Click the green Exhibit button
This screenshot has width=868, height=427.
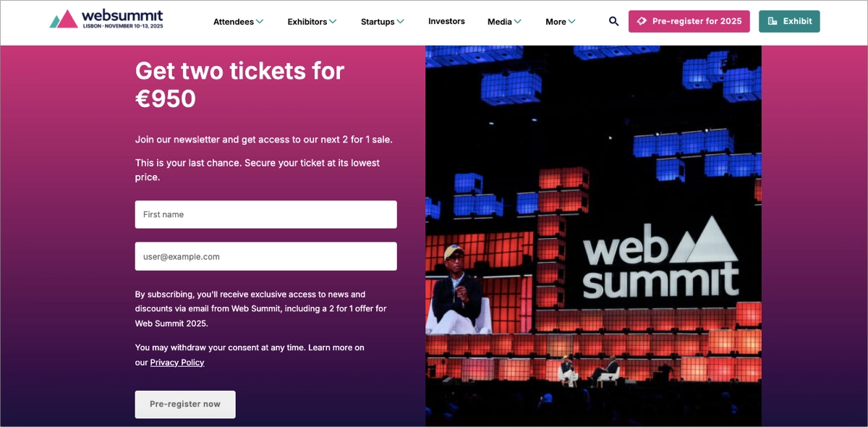789,21
